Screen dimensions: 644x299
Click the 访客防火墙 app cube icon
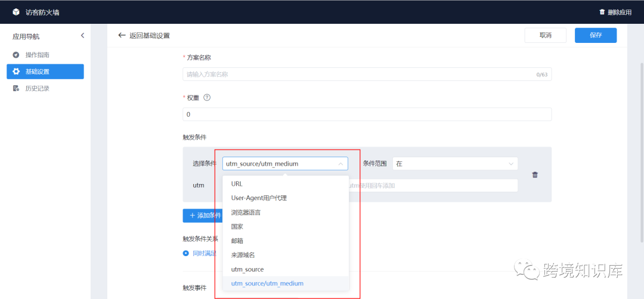pos(16,13)
